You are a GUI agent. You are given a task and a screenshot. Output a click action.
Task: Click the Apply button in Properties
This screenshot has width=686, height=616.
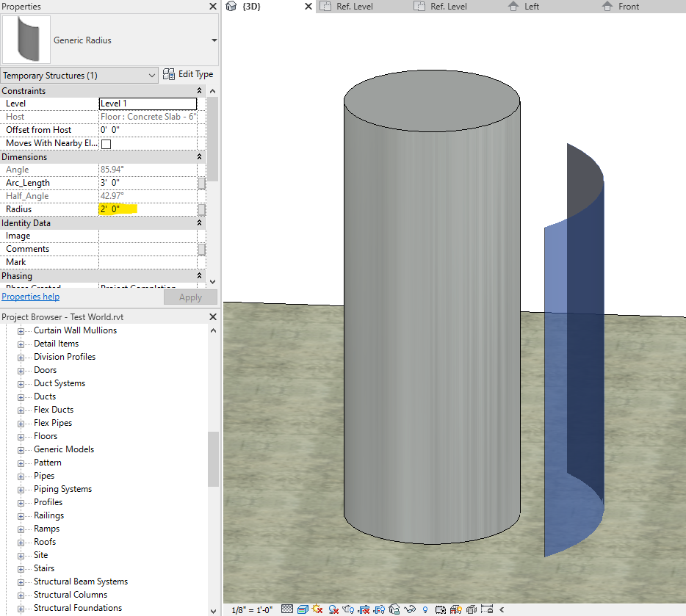[x=189, y=297]
